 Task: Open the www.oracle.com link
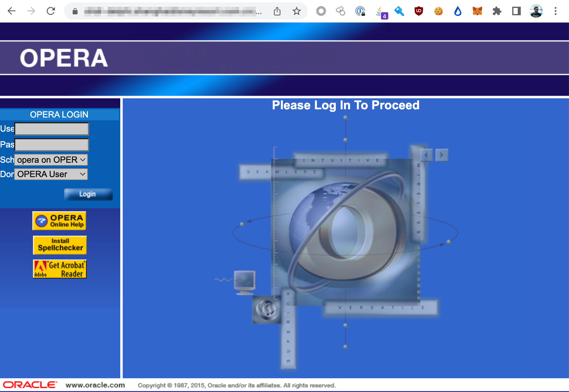(x=95, y=385)
